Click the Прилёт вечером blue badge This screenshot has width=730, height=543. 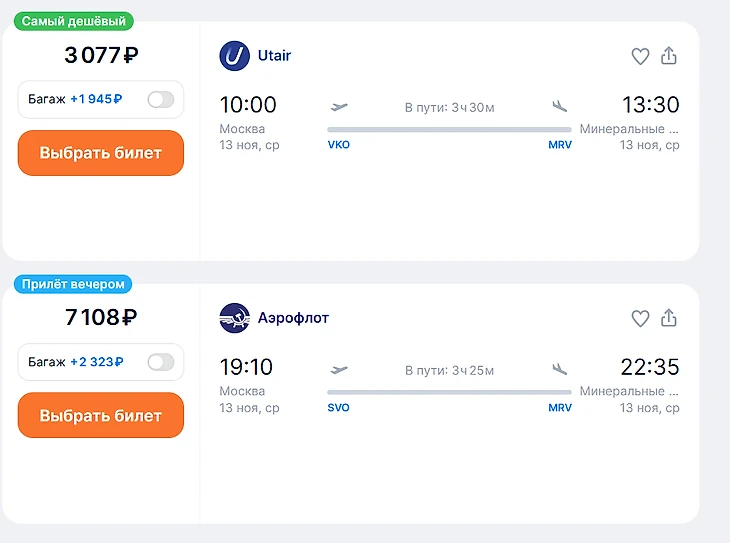[73, 284]
